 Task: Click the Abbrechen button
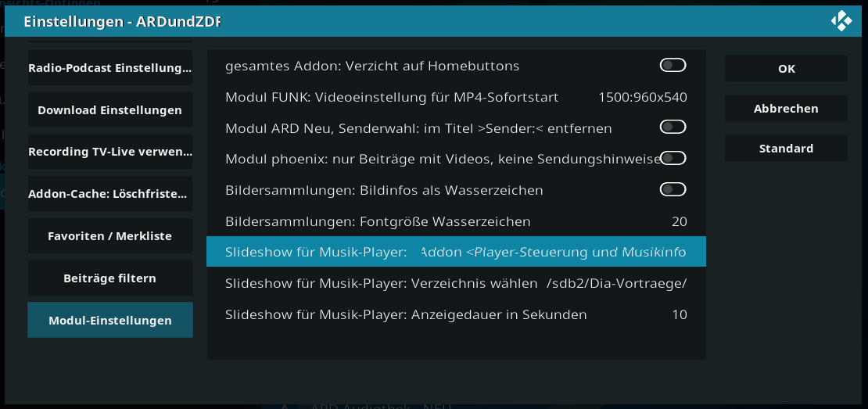tap(786, 109)
